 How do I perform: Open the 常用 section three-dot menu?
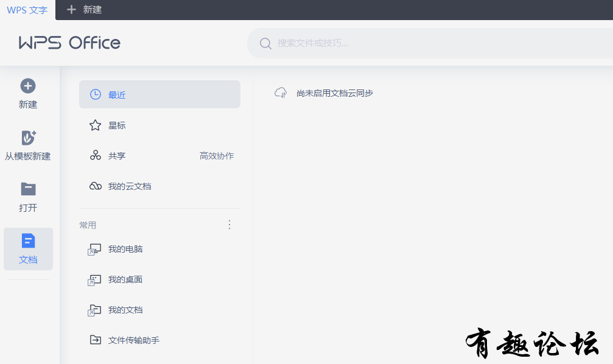coord(229,225)
